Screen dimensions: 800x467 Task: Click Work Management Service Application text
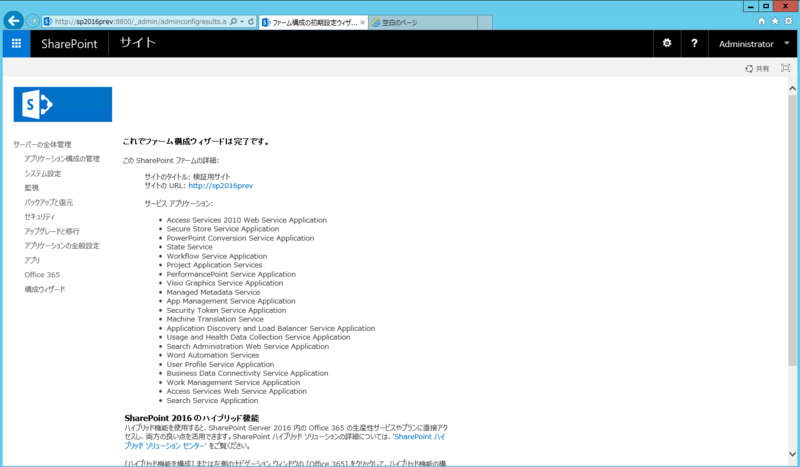pyautogui.click(x=233, y=383)
